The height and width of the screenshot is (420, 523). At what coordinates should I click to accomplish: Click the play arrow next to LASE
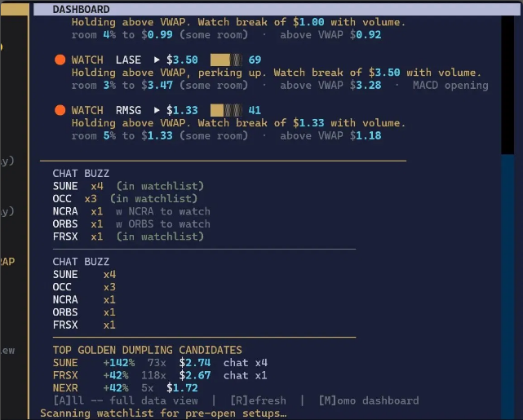[157, 60]
